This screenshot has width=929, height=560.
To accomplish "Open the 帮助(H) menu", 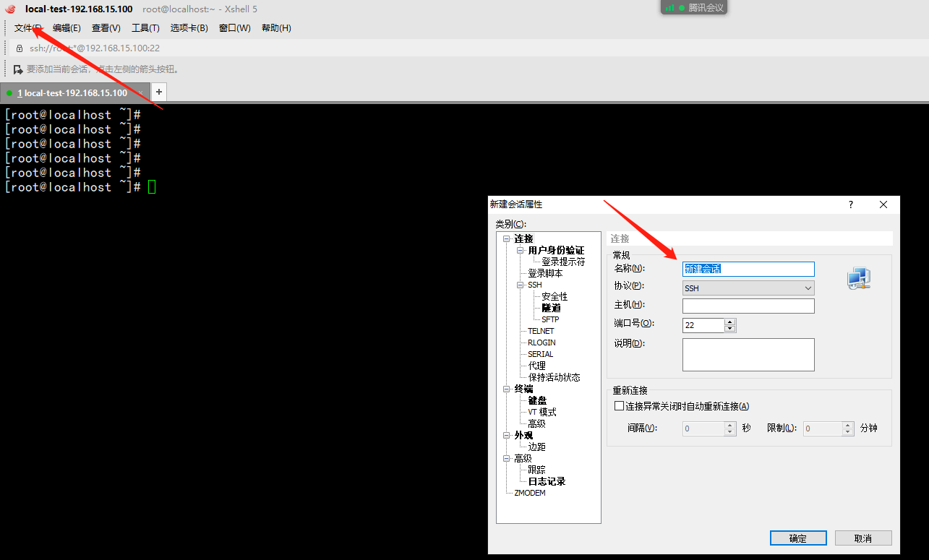I will tap(276, 28).
